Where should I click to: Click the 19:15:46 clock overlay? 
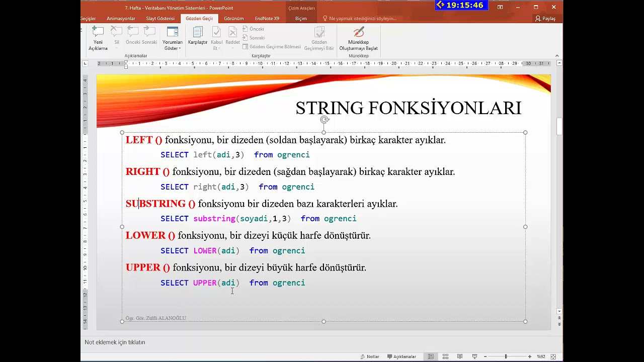point(461,5)
